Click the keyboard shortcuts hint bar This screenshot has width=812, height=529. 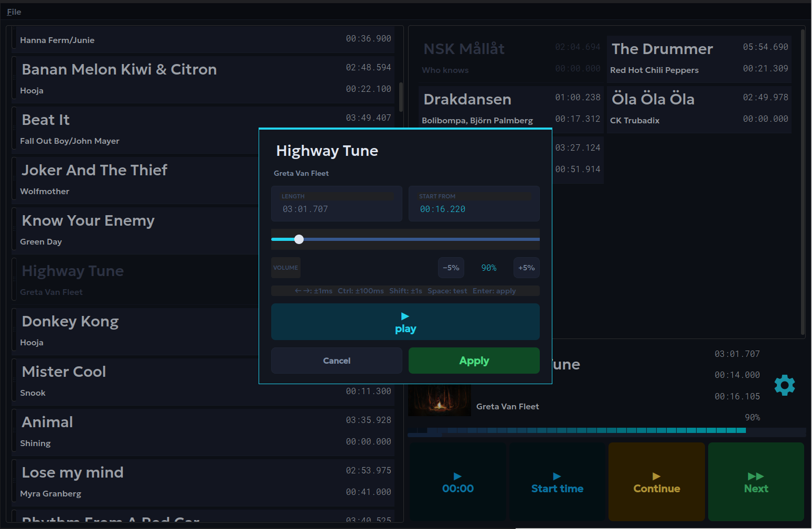click(405, 291)
